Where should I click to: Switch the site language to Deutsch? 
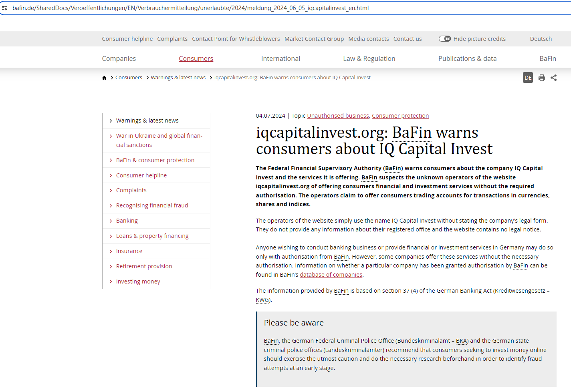[541, 39]
